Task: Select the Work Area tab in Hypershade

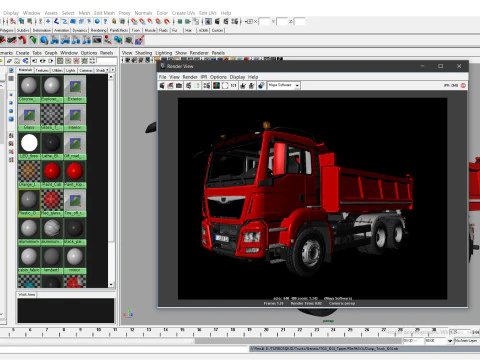Action: click(27, 295)
